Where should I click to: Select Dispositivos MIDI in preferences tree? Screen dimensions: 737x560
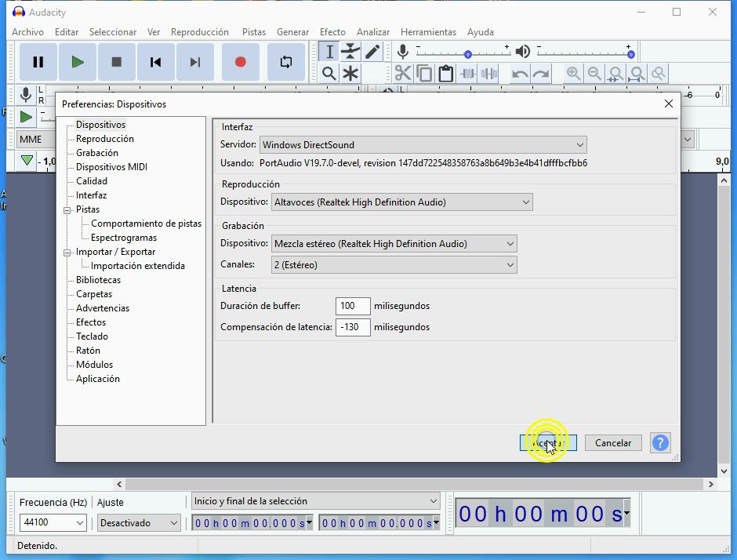(111, 167)
